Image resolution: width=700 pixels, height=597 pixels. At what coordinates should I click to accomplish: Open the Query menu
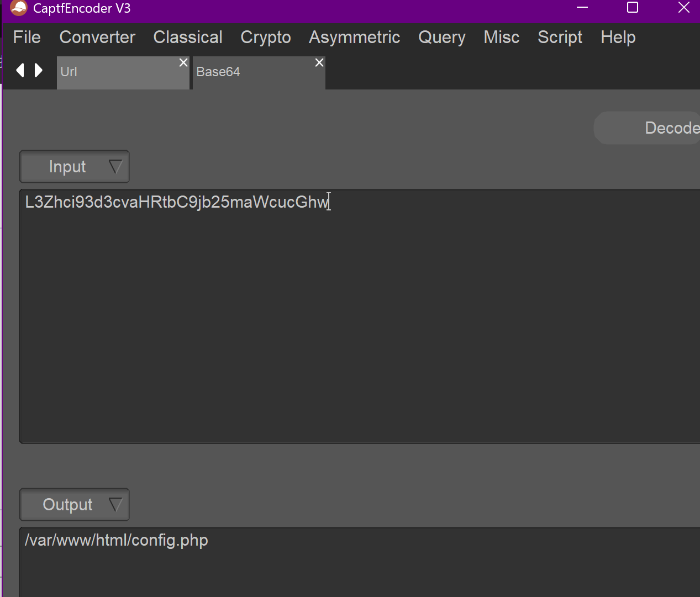coord(441,38)
